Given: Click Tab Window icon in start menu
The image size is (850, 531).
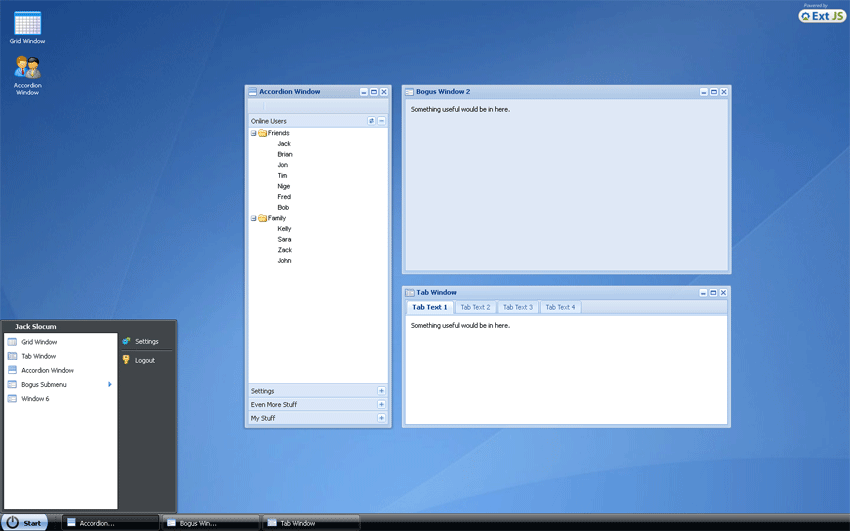Looking at the screenshot, I should pyautogui.click(x=12, y=356).
